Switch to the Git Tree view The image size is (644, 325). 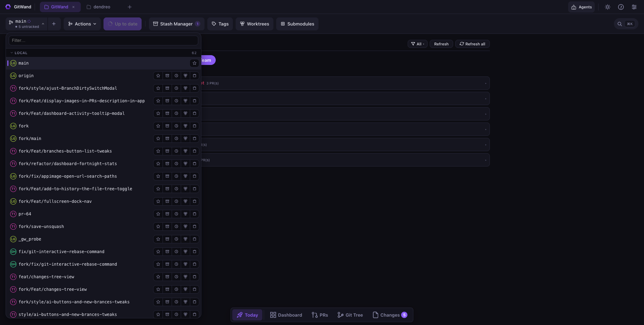point(350,315)
